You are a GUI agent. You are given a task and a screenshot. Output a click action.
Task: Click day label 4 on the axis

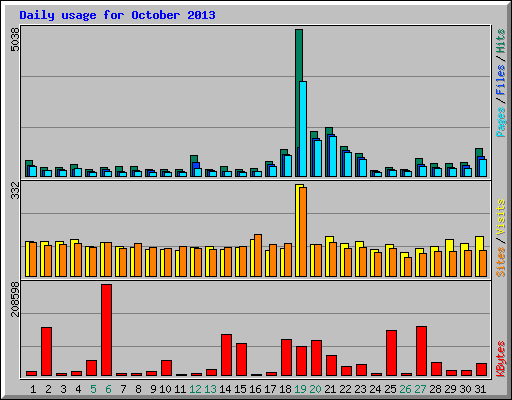78,389
